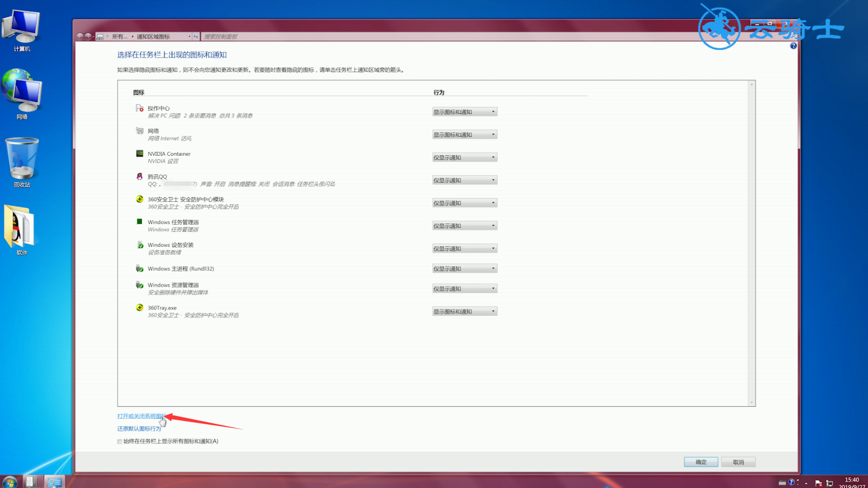Click the control panel icon in address bar
This screenshot has width=868, height=488.
coord(100,36)
